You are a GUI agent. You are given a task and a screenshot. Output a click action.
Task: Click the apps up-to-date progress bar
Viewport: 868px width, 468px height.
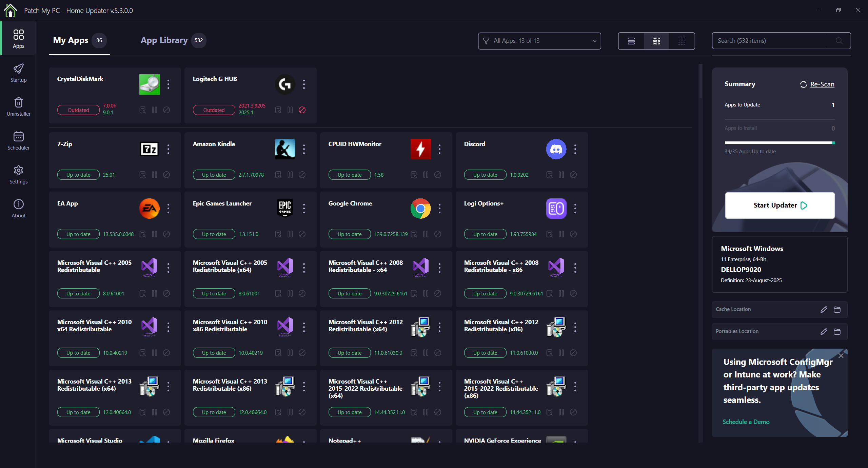point(780,143)
